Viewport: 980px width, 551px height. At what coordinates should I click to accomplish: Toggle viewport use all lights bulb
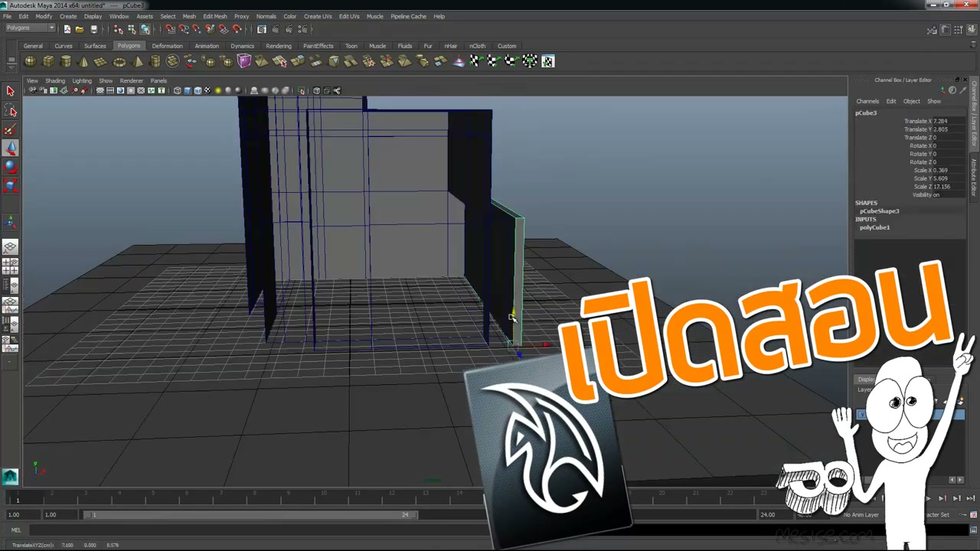tap(218, 90)
